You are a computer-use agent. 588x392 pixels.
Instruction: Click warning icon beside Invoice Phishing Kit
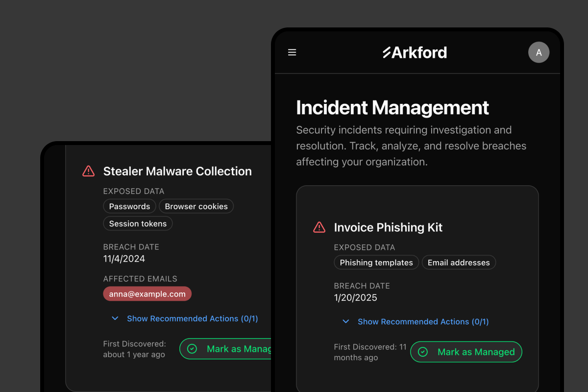tap(319, 227)
